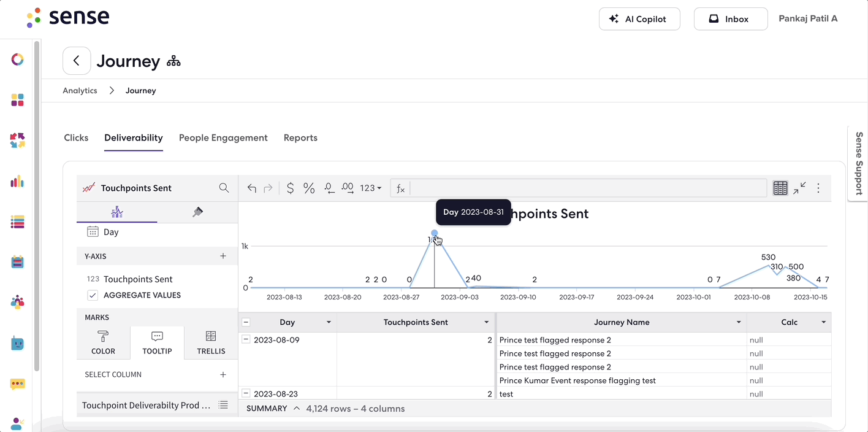The width and height of the screenshot is (868, 432).
Task: Expand the SUMMARY caret
Action: click(x=297, y=408)
